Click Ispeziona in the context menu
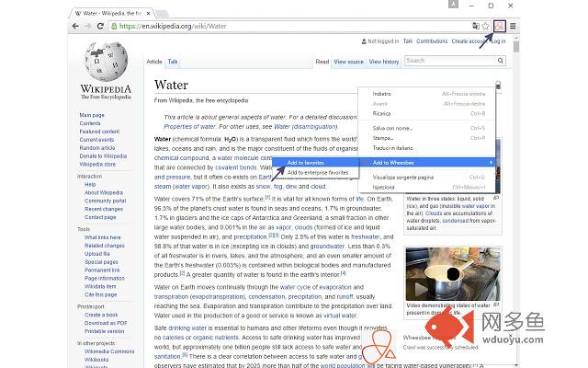588x368 pixels. click(383, 187)
